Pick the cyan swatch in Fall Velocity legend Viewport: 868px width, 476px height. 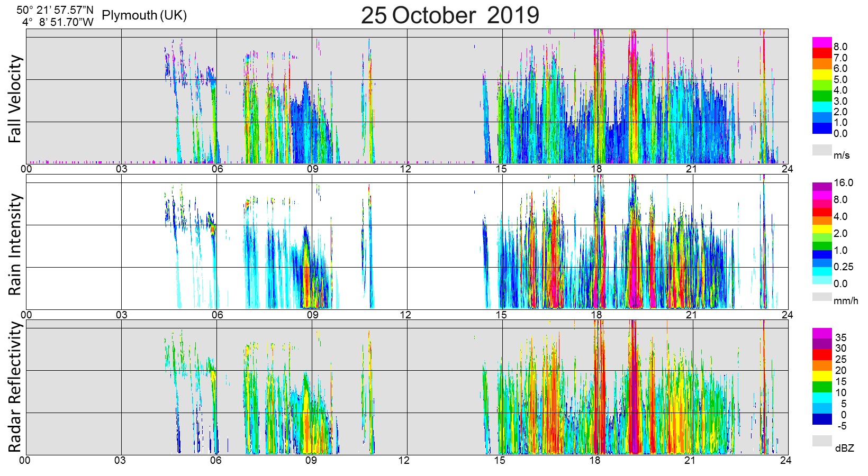pos(822,107)
